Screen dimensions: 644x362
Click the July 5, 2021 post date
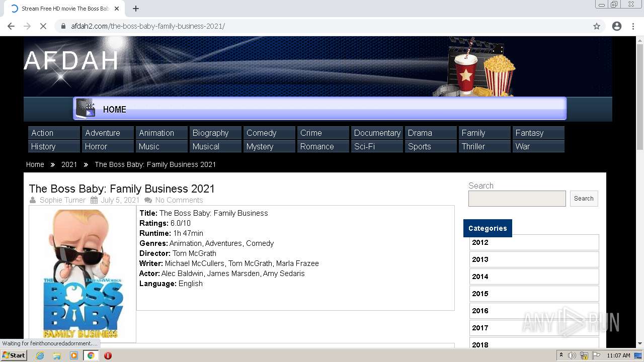(x=120, y=200)
